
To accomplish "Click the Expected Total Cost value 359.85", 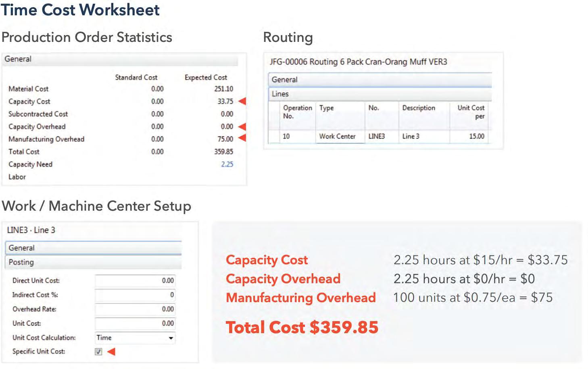I will (223, 151).
